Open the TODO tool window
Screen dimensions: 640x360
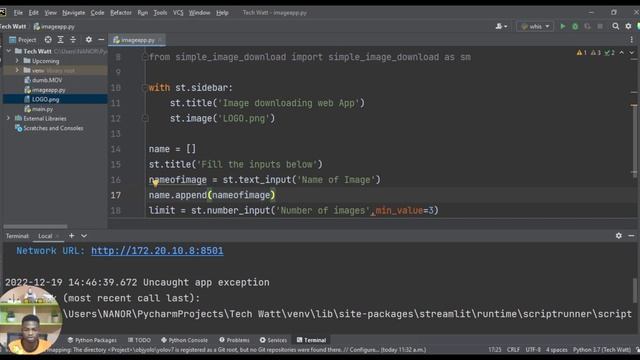point(139,340)
